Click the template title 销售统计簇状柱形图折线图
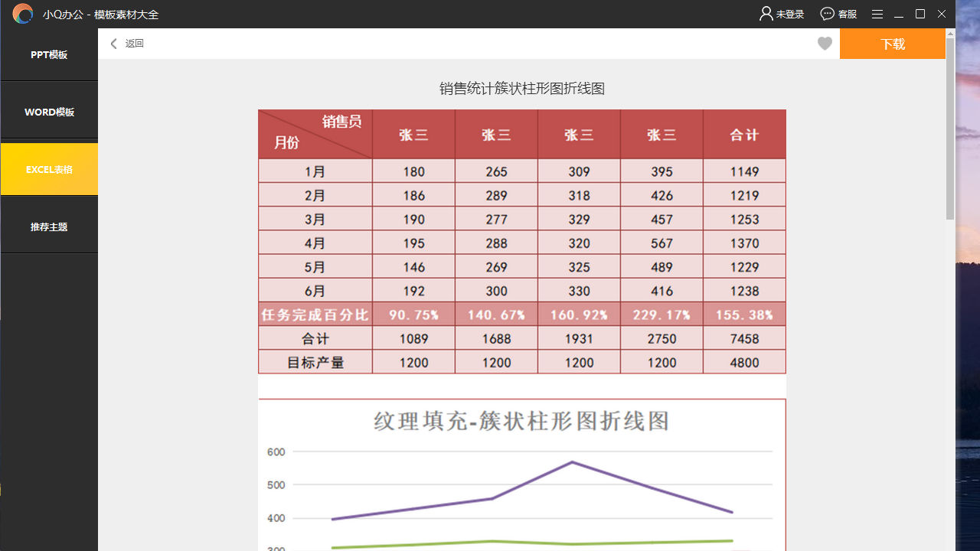The height and width of the screenshot is (551, 980). [x=521, y=88]
